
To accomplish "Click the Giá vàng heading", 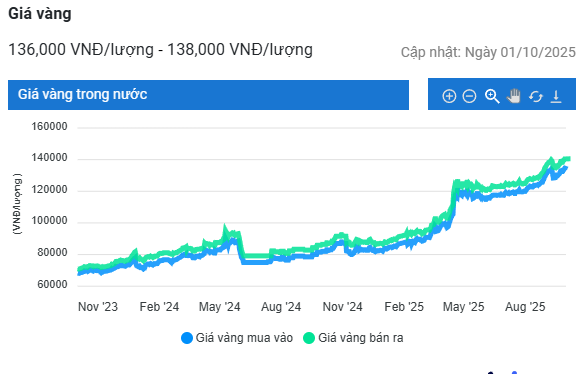I will coord(40,14).
